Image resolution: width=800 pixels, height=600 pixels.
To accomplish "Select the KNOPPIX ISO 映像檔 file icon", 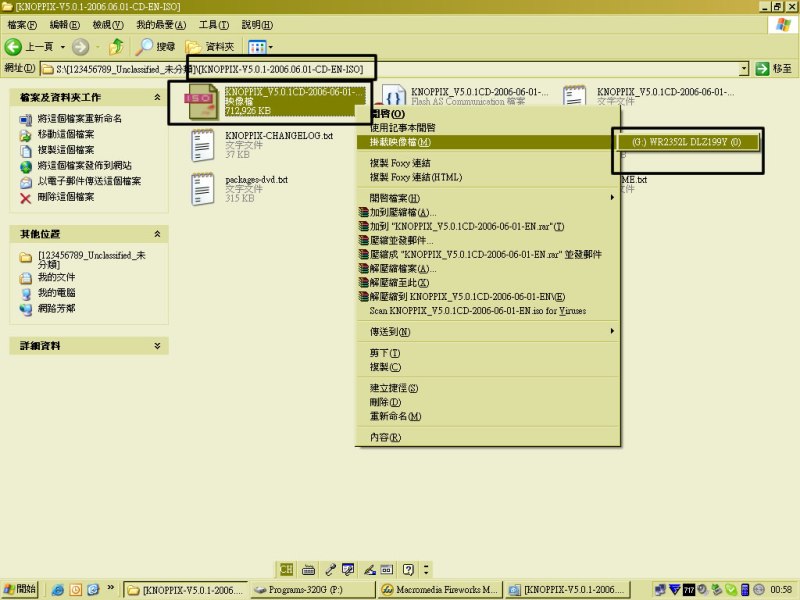I will tap(201, 102).
